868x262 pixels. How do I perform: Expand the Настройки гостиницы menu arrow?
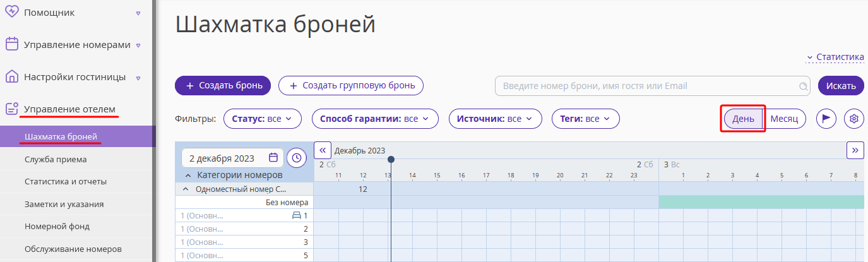[138, 78]
